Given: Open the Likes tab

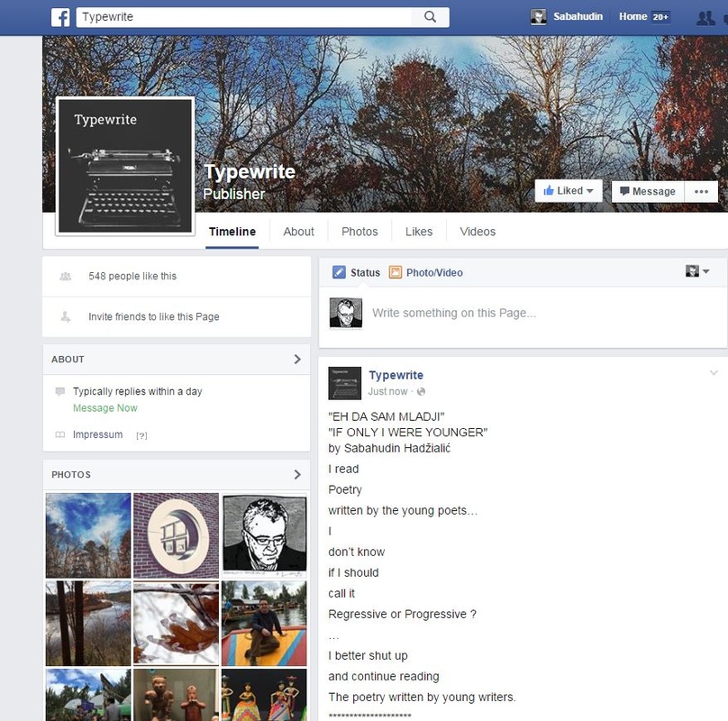Looking at the screenshot, I should pos(419,232).
